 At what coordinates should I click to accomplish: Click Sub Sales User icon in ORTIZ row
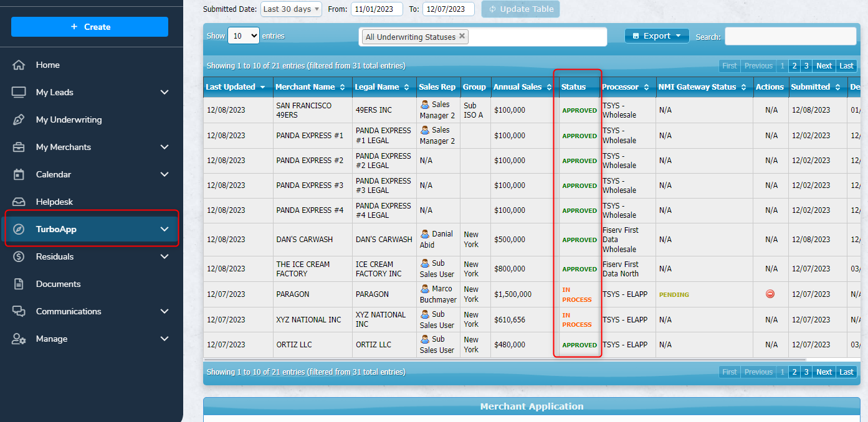click(425, 339)
